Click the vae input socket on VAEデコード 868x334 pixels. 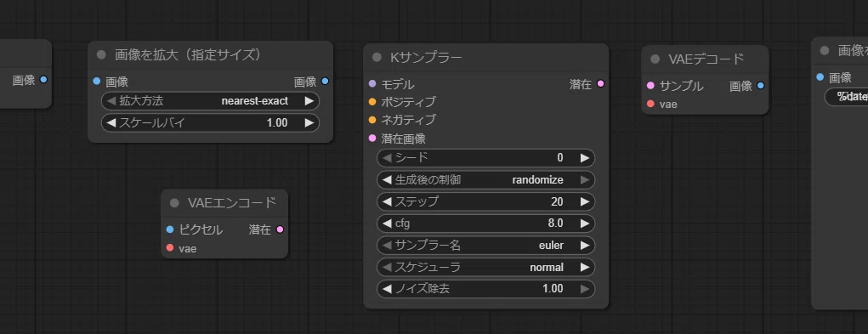650,104
